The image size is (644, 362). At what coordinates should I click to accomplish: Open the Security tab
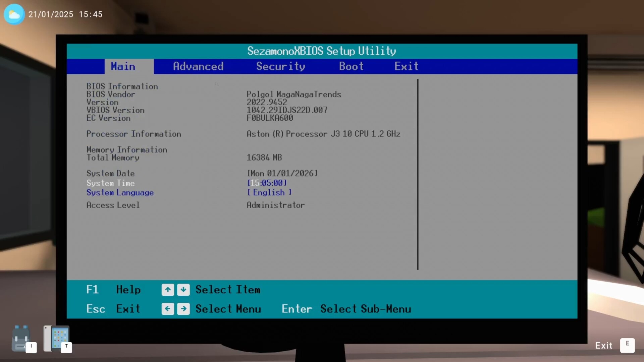click(280, 66)
